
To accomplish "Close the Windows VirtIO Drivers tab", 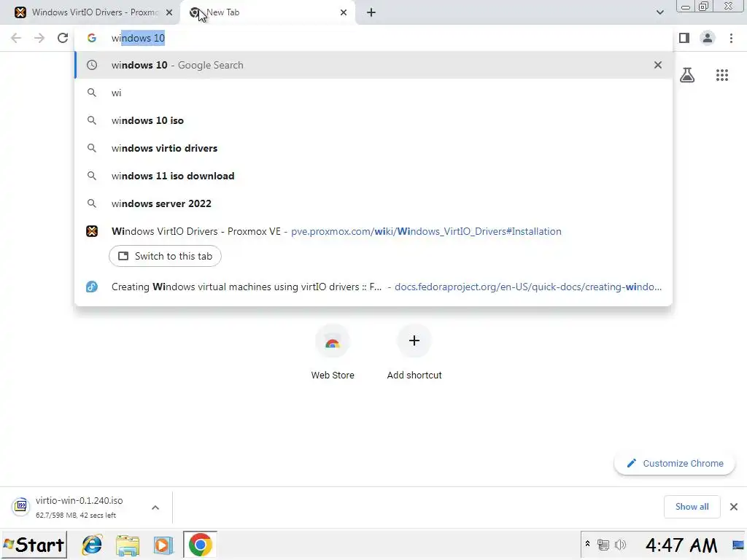I will [x=169, y=12].
